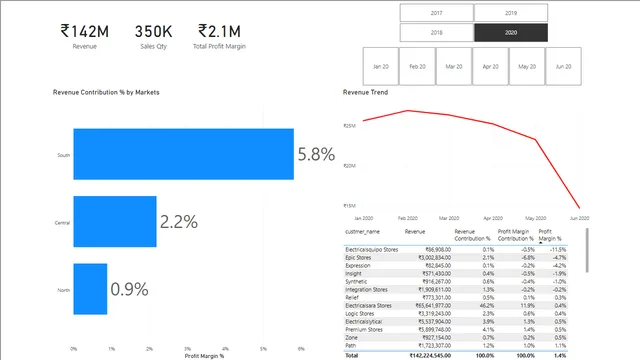Screen dimensions: 640x360
Task: Select the Relief customer row
Action: (456, 298)
